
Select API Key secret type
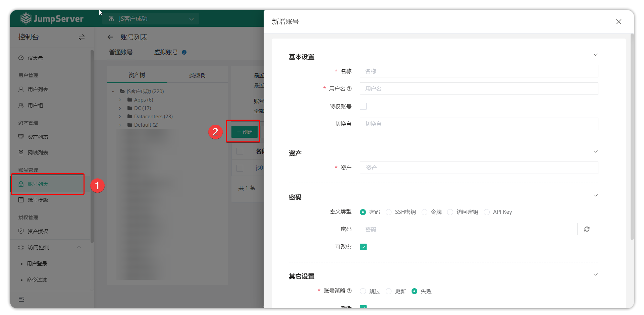pos(487,212)
